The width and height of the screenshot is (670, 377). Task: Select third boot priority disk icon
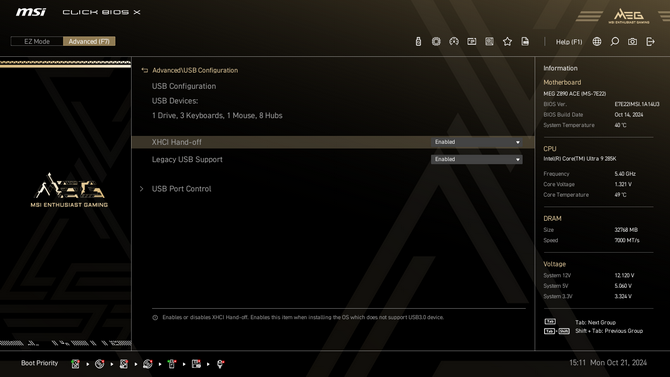pos(123,364)
